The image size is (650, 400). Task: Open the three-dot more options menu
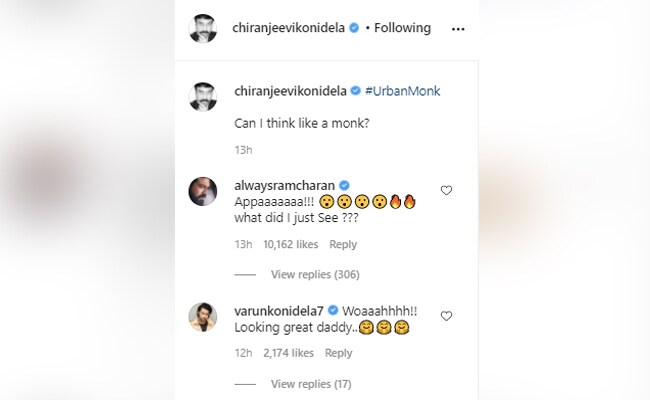click(x=458, y=29)
